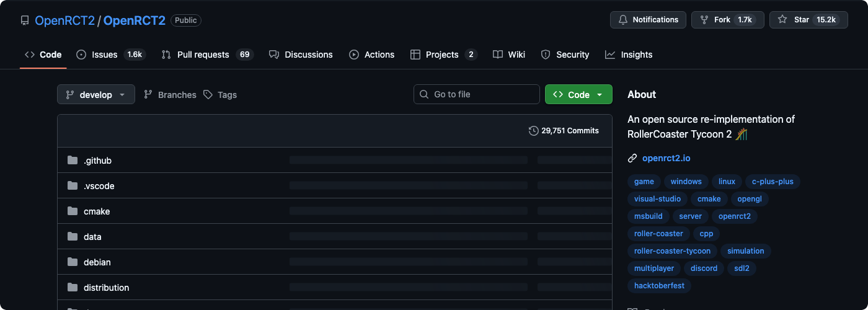868x310 pixels.
Task: Click the .github folder icon
Action: pos(73,161)
